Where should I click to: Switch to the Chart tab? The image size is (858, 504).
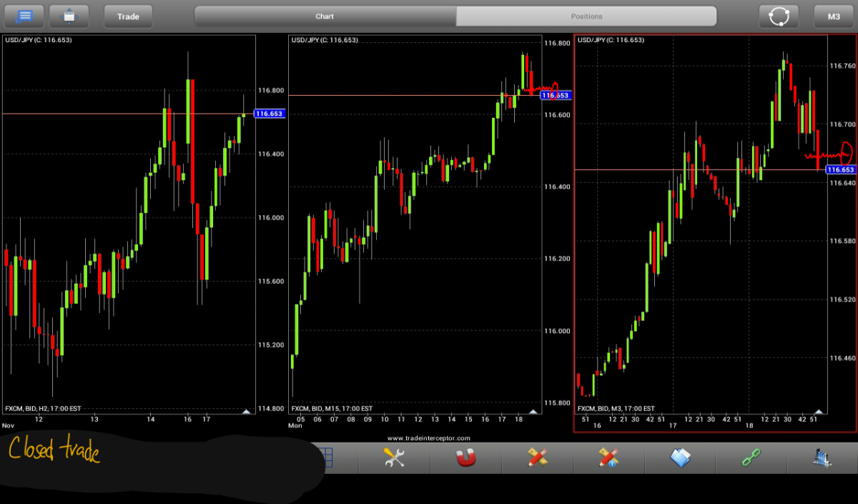[325, 16]
